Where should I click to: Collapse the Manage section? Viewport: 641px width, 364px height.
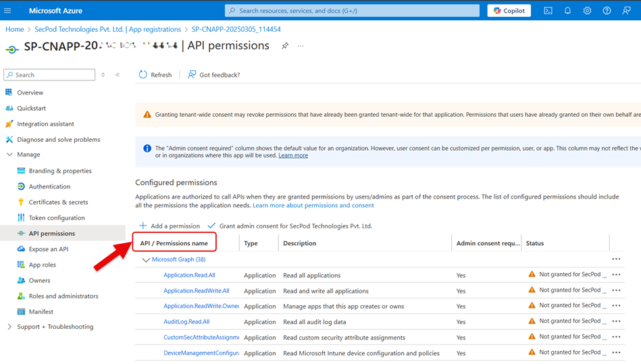[10, 155]
